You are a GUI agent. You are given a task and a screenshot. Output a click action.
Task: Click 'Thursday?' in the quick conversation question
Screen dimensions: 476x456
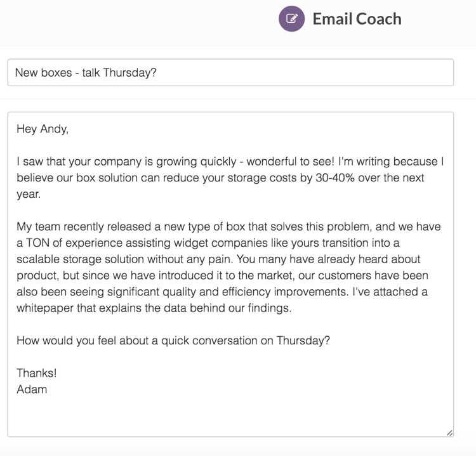point(303,341)
